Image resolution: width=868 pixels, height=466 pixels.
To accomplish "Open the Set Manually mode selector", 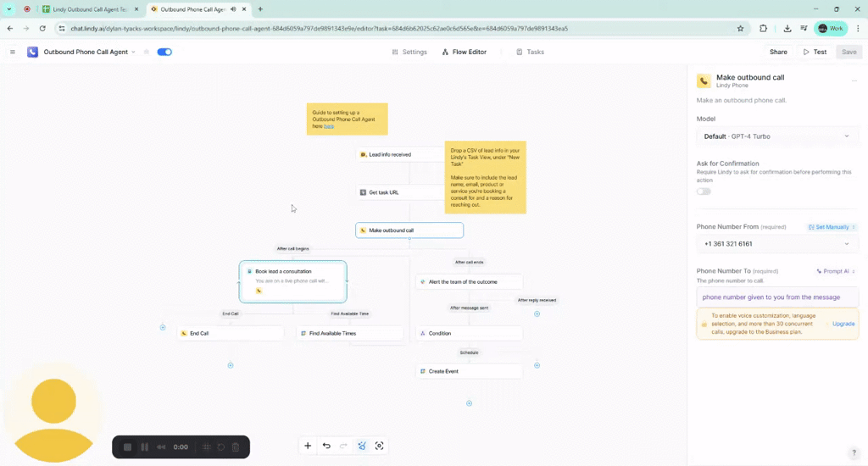I will [831, 227].
